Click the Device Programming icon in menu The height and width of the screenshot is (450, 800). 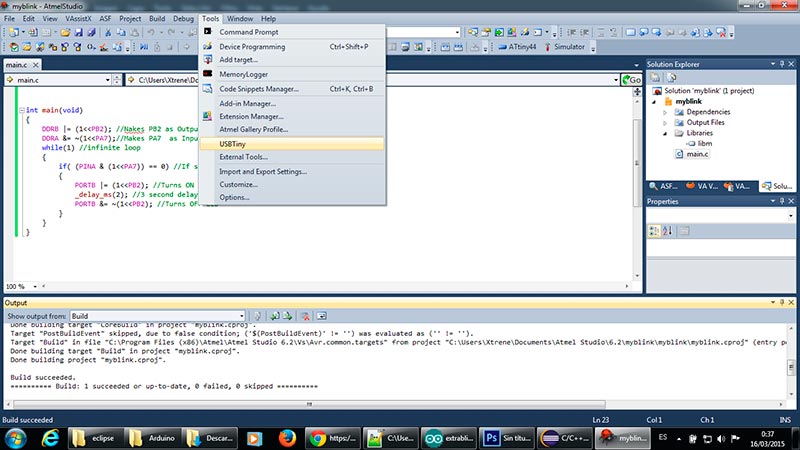point(208,46)
